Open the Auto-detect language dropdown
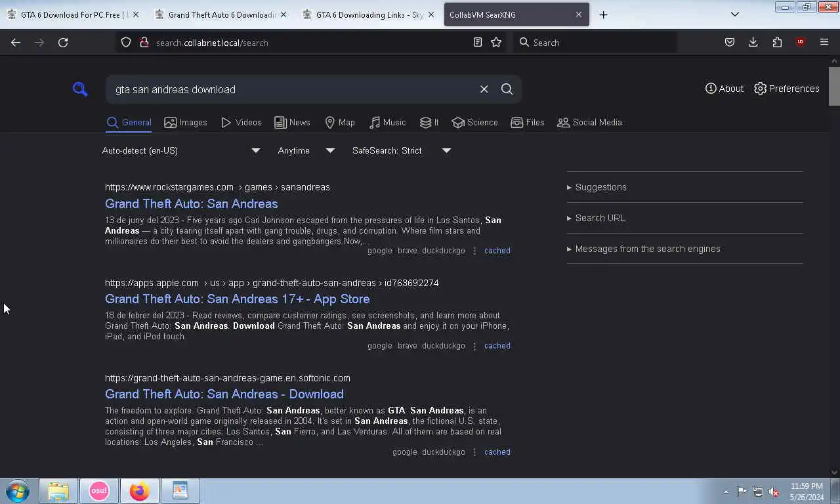The width and height of the screenshot is (840, 504). coord(181,150)
